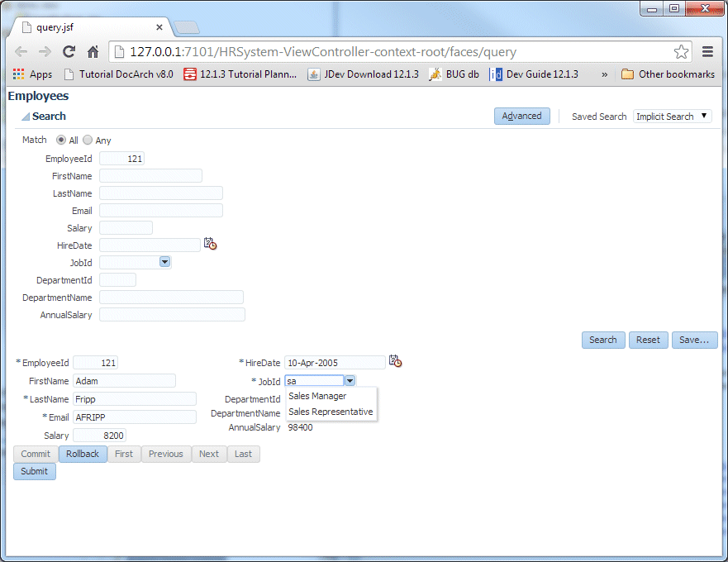Open the Tutorial DocArch v8.0 bookmark
This screenshot has width=728, height=562.
coord(119,74)
